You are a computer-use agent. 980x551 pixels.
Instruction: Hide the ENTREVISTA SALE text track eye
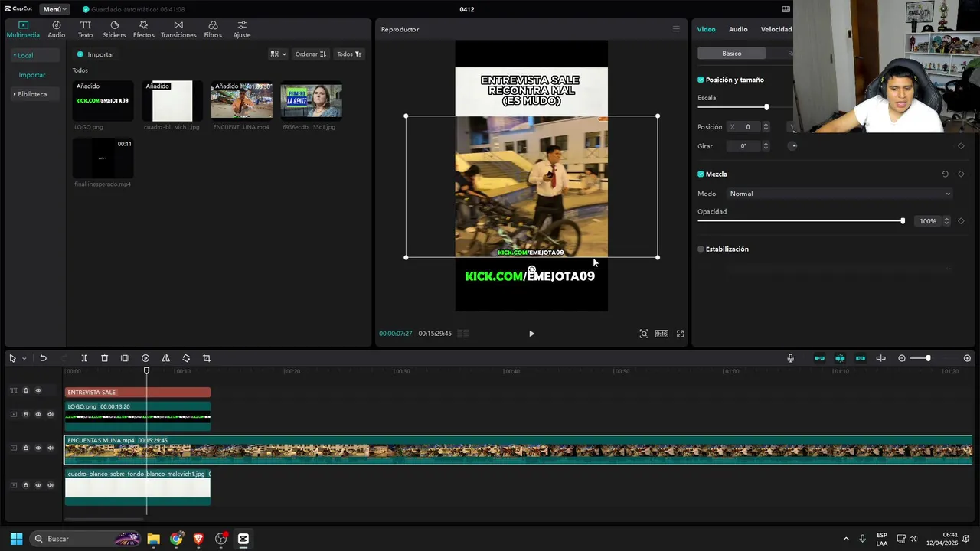(38, 391)
